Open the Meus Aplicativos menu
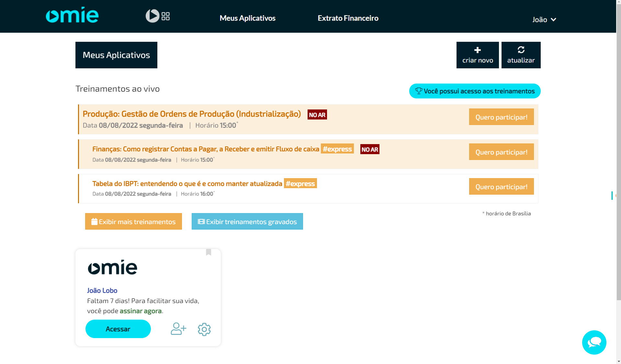Viewport: 621px width, 364px height. click(247, 18)
